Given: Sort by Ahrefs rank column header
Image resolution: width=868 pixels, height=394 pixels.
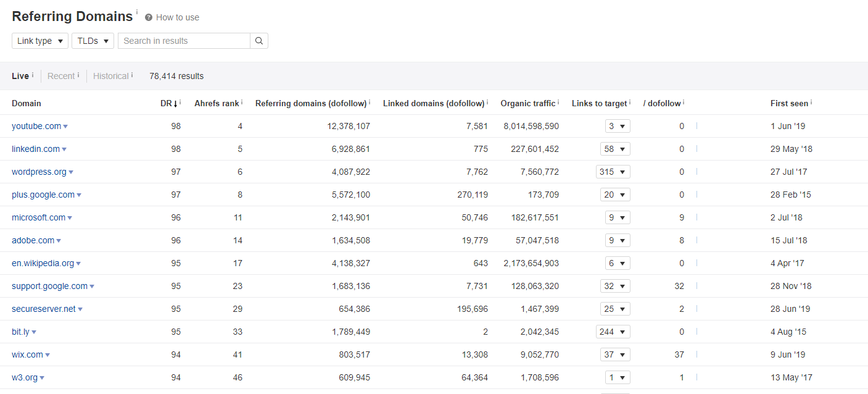Looking at the screenshot, I should click(x=217, y=103).
